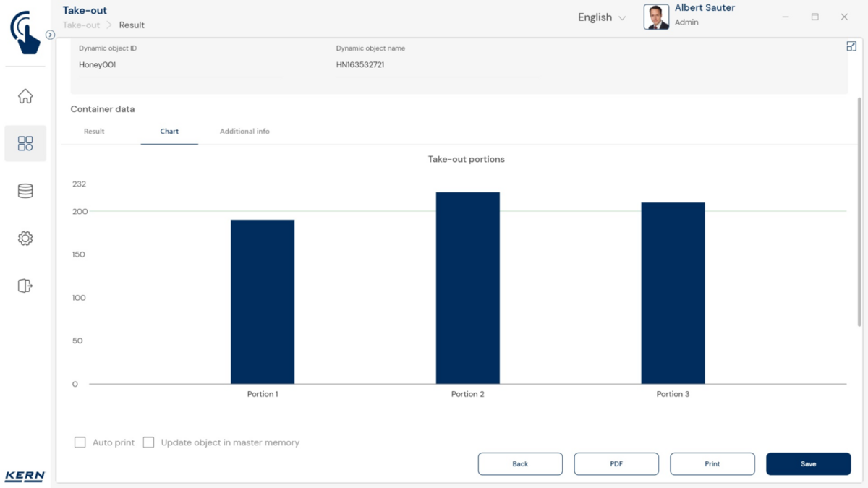
Task: Click the touch-hand app logo
Action: click(25, 33)
